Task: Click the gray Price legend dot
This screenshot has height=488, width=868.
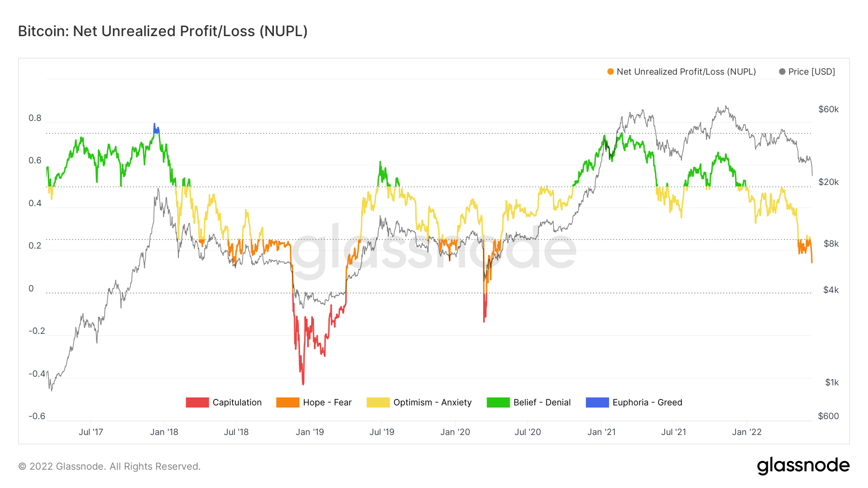Action: pyautogui.click(x=782, y=72)
